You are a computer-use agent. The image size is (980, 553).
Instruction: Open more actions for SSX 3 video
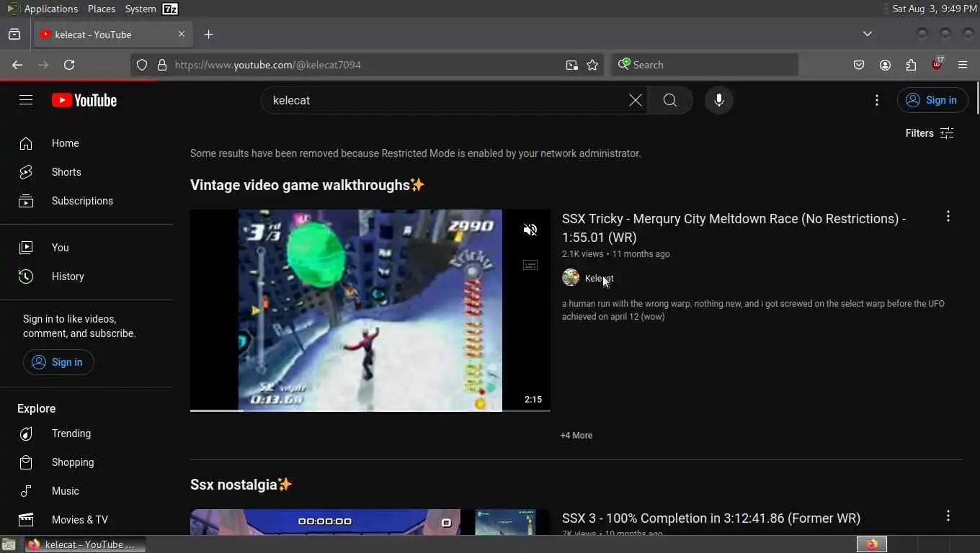tap(948, 516)
